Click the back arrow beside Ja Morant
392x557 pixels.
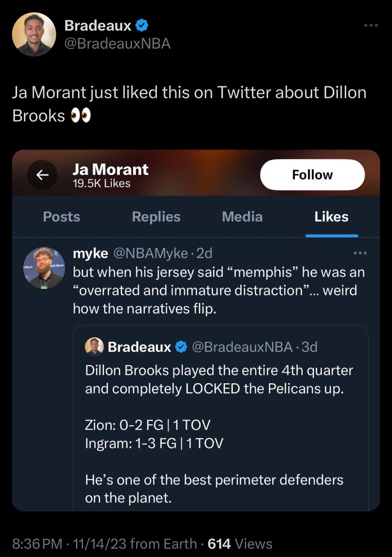point(42,175)
